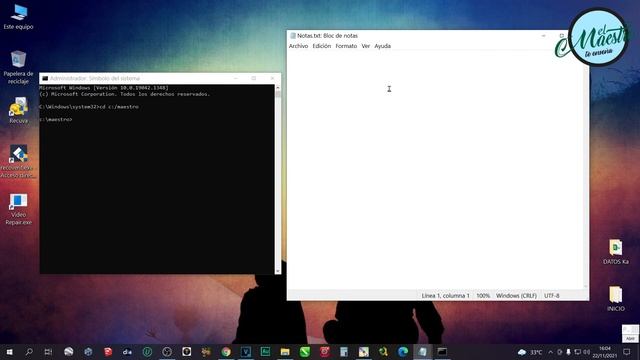The width and height of the screenshot is (640, 360).
Task: Open the Ver menu in Bloc de notas
Action: 366,46
